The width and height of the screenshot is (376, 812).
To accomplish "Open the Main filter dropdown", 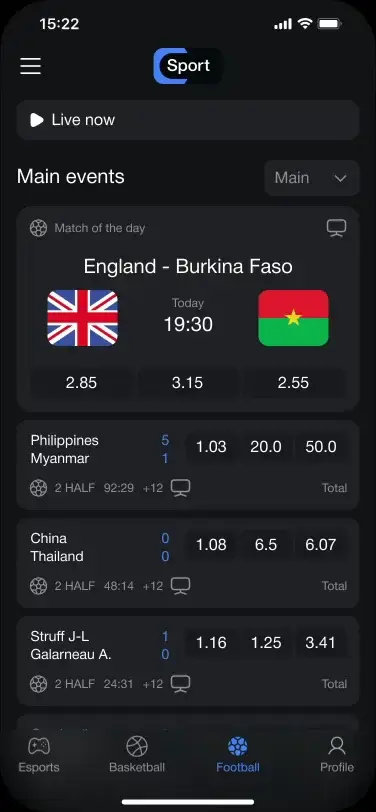I will pyautogui.click(x=312, y=178).
